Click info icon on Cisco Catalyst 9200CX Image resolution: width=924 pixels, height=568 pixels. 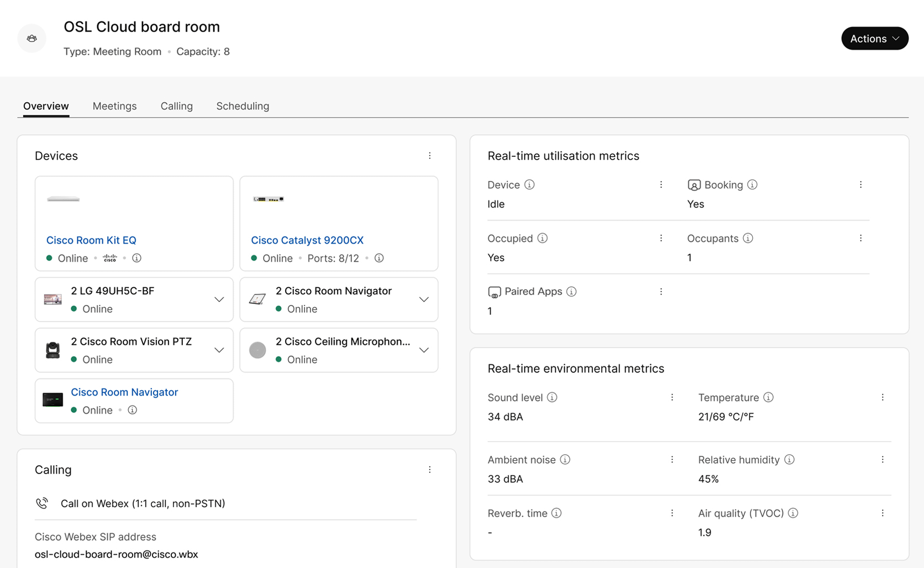(x=379, y=258)
